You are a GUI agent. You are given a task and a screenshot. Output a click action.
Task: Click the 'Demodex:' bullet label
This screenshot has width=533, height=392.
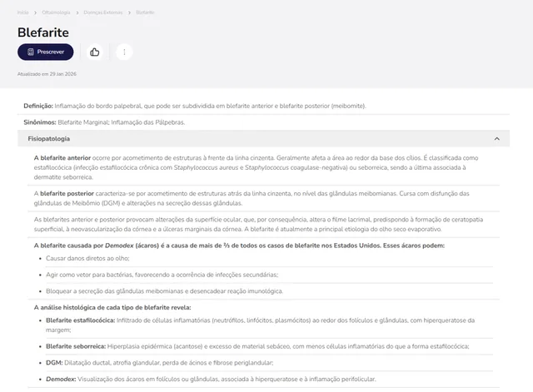61,379
